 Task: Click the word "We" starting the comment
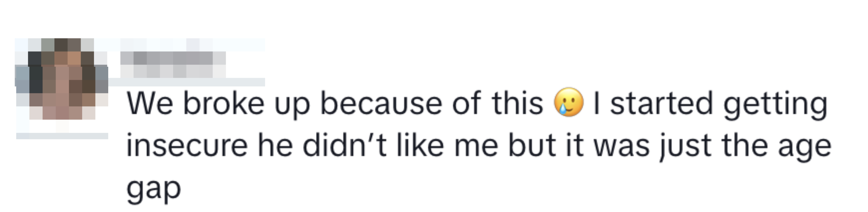coord(150,103)
